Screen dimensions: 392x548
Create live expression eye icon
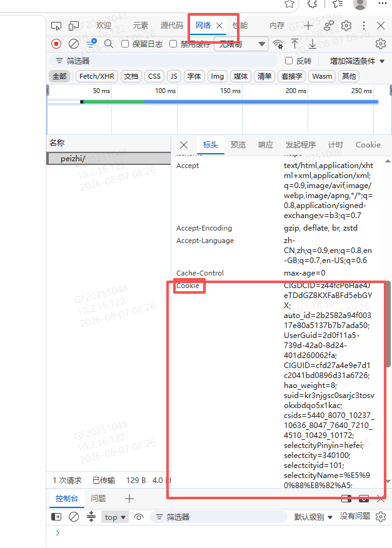point(138,517)
